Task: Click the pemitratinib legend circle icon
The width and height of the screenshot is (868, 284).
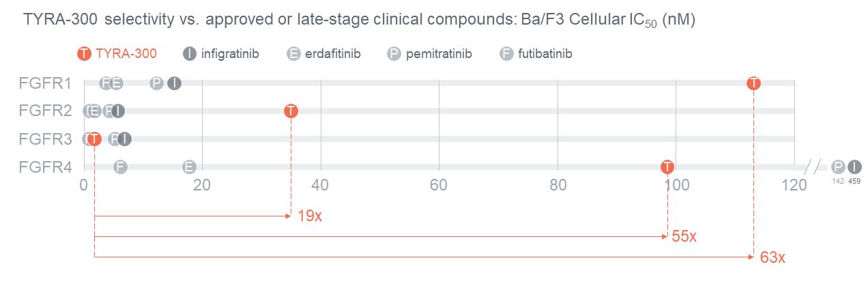Action: [394, 54]
